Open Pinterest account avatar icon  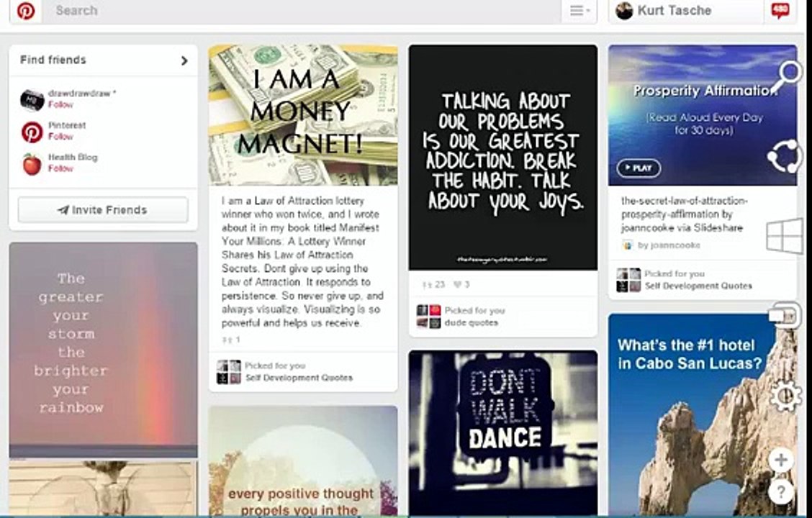(x=32, y=132)
